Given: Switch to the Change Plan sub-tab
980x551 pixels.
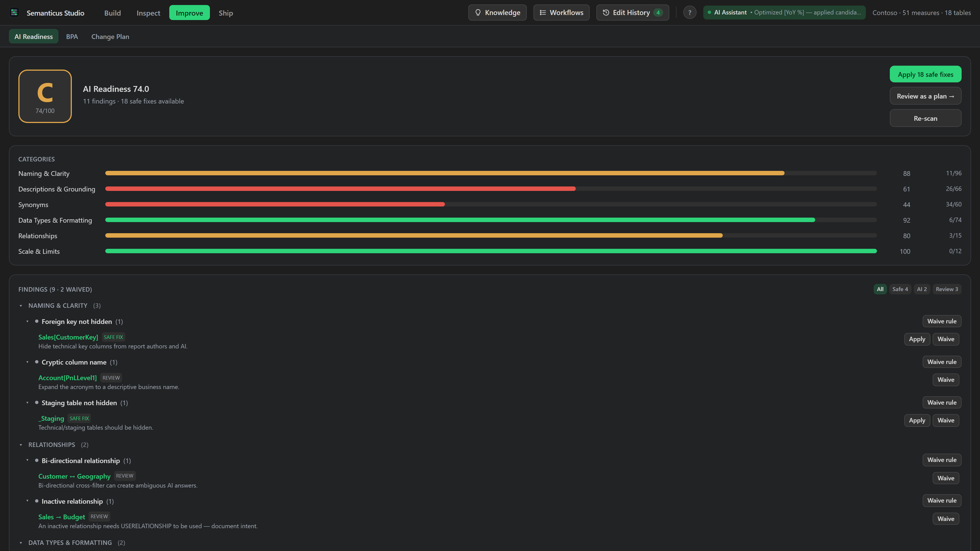Looking at the screenshot, I should pyautogui.click(x=110, y=36).
